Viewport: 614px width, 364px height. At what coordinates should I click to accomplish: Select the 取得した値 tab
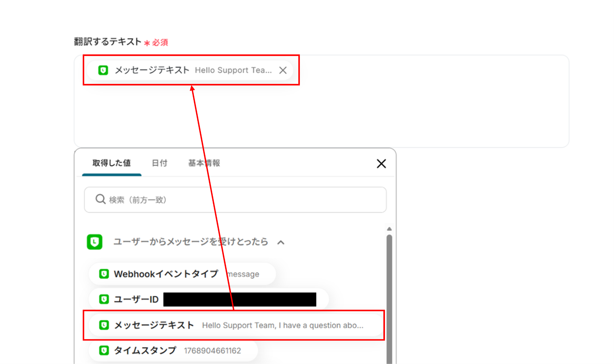pyautogui.click(x=112, y=163)
